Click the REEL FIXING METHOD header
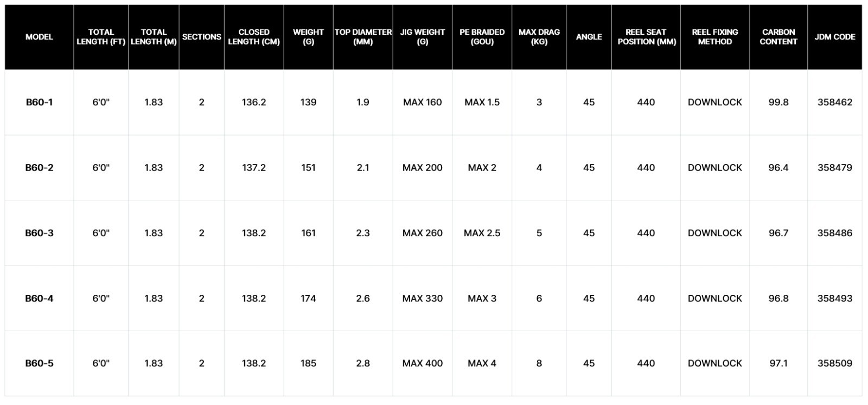 715,37
